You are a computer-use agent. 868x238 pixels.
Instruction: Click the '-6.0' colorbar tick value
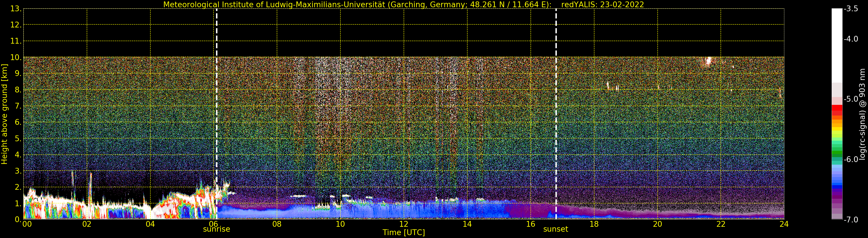851,159
